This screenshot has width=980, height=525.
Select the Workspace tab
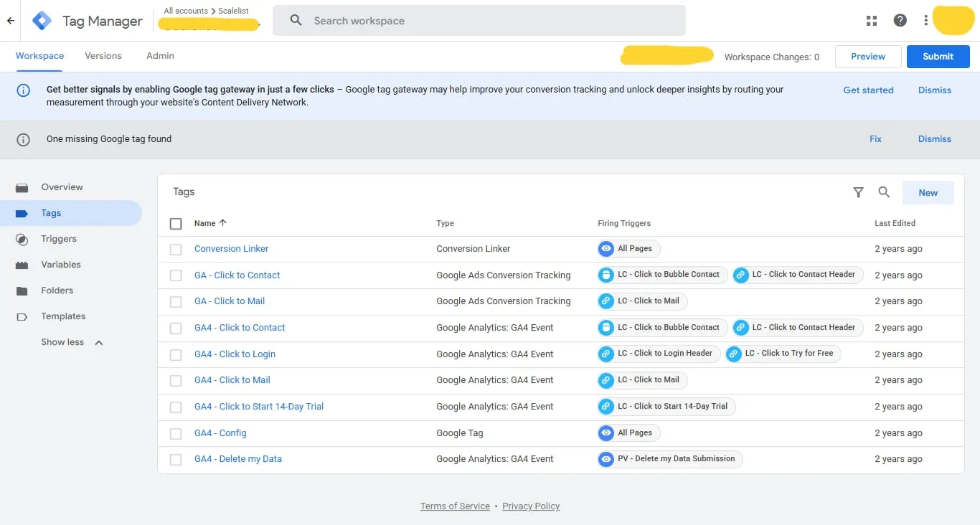39,56
